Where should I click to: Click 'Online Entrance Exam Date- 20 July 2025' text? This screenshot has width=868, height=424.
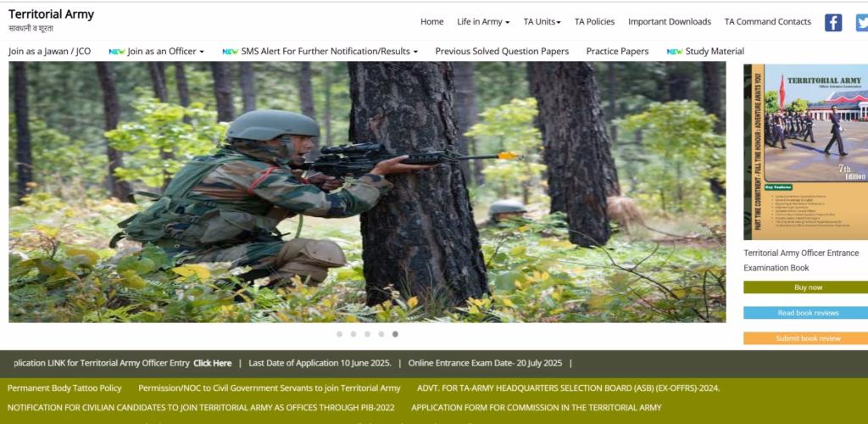(485, 363)
